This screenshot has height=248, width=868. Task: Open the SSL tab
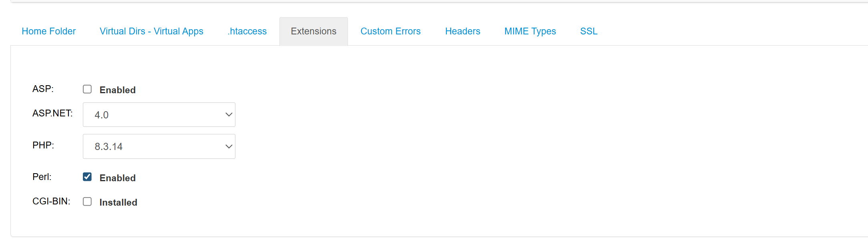(x=589, y=31)
